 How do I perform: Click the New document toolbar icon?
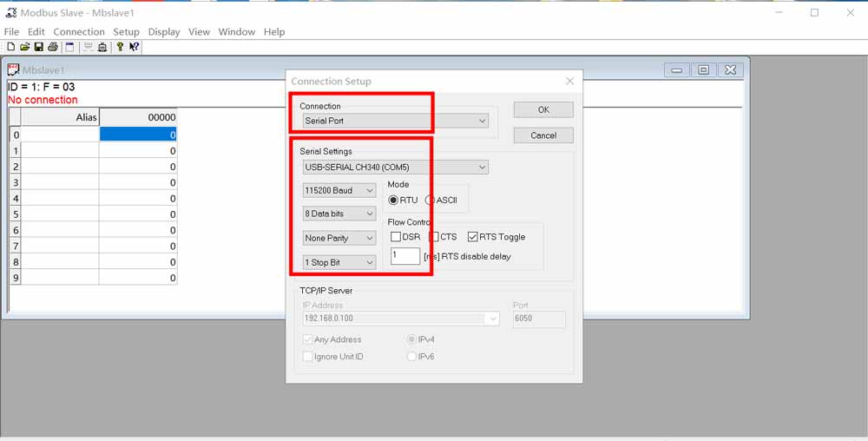coord(10,47)
